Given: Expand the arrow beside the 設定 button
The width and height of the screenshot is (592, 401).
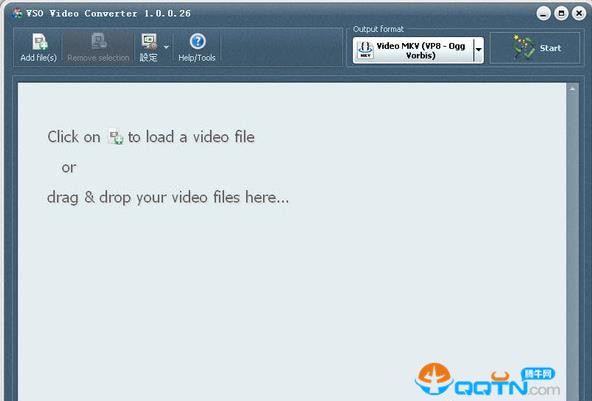Looking at the screenshot, I should click(x=166, y=47).
